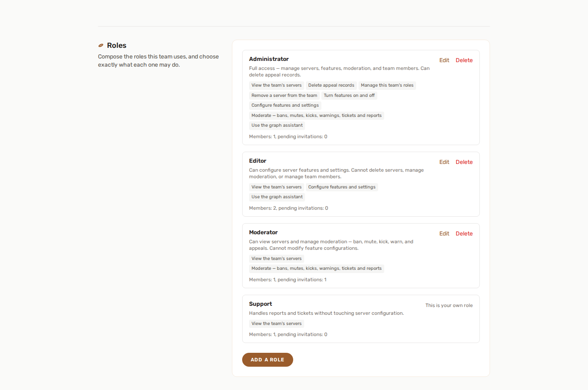Click Support's 'View the team's servers' tag

click(x=276, y=324)
